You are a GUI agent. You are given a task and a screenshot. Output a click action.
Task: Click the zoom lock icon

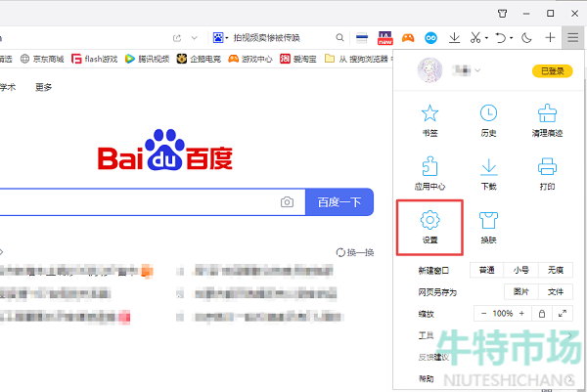click(x=541, y=314)
